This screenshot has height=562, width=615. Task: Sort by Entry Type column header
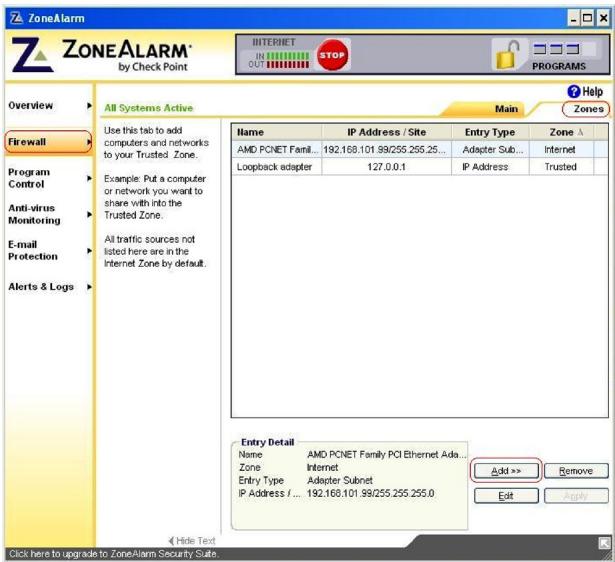490,132
